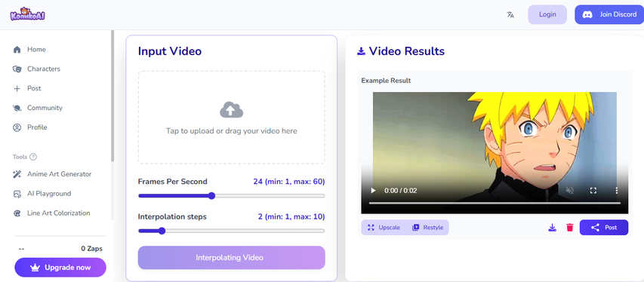Click the '0 Zaps' balance text
This screenshot has width=644, height=282.
click(91, 248)
